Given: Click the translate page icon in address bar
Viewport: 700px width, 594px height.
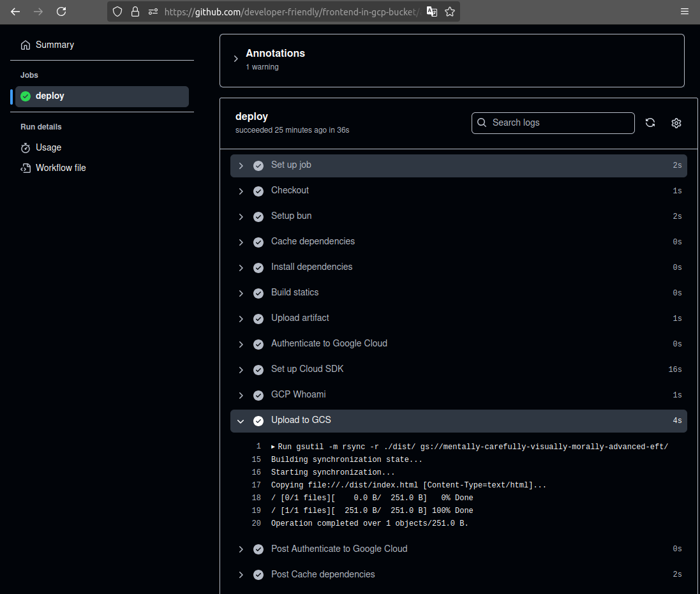Looking at the screenshot, I should [x=432, y=11].
